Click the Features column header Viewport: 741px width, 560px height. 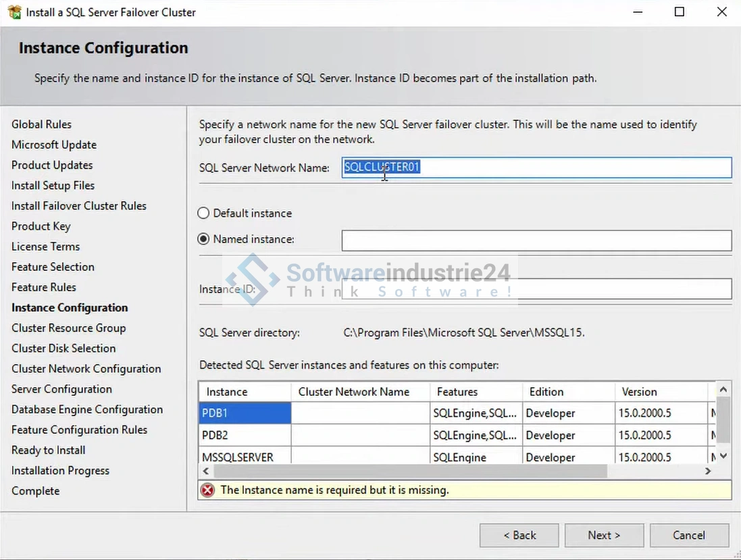476,392
